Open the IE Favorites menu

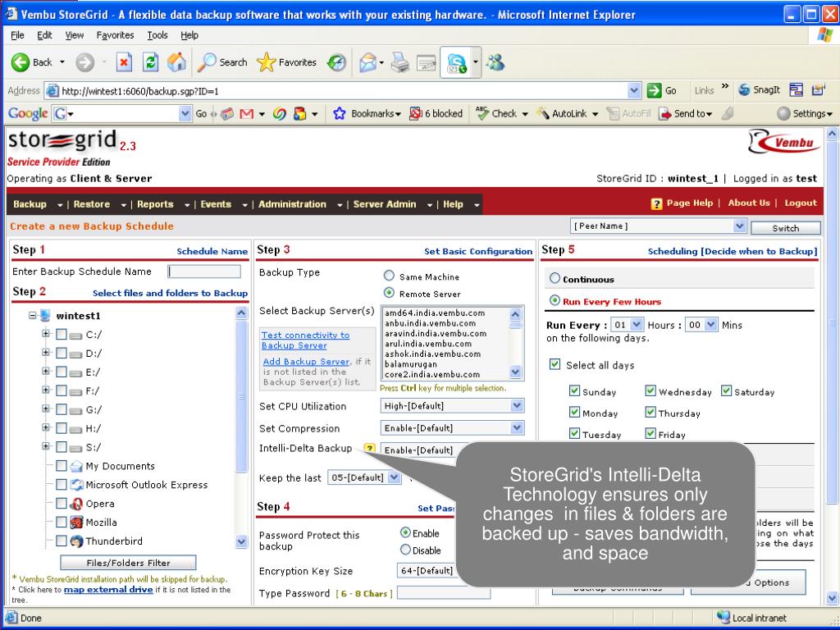point(115,35)
